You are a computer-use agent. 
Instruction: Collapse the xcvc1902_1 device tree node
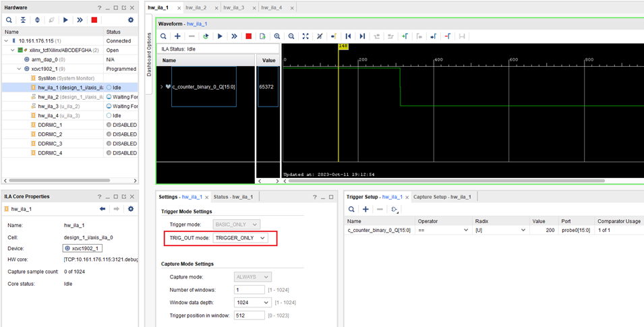pyautogui.click(x=19, y=69)
